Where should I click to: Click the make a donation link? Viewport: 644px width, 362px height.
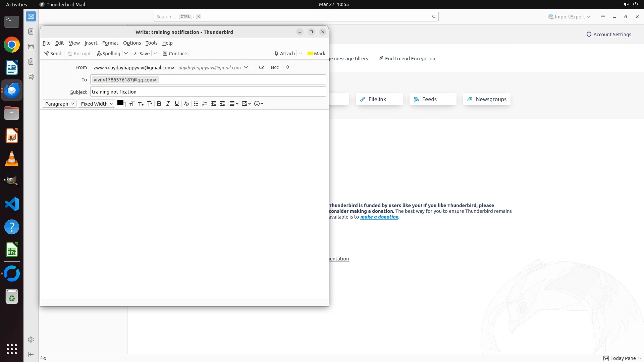click(379, 217)
